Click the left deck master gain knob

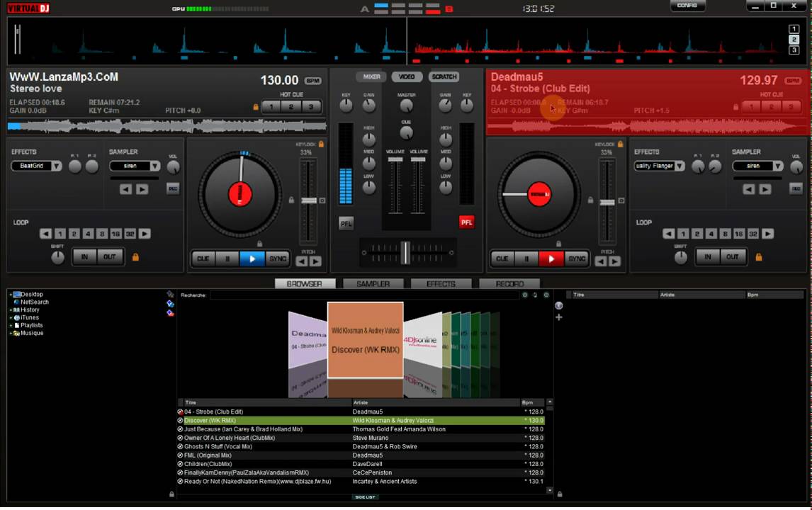coord(368,106)
